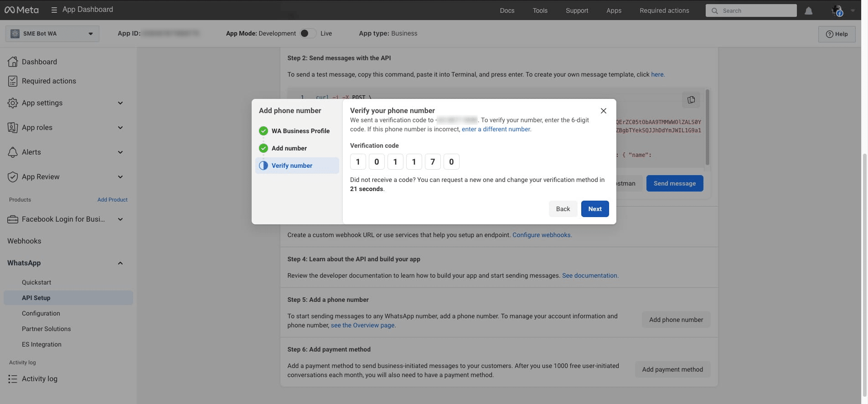Expand the App settings section
This screenshot has width=868, height=404.
[x=120, y=103]
